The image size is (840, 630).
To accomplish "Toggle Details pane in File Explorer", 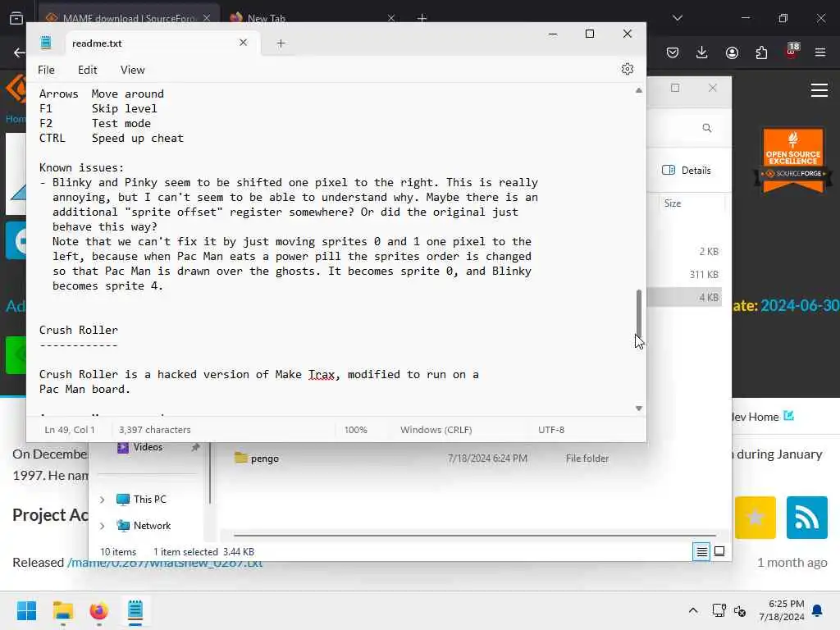I will tap(687, 171).
